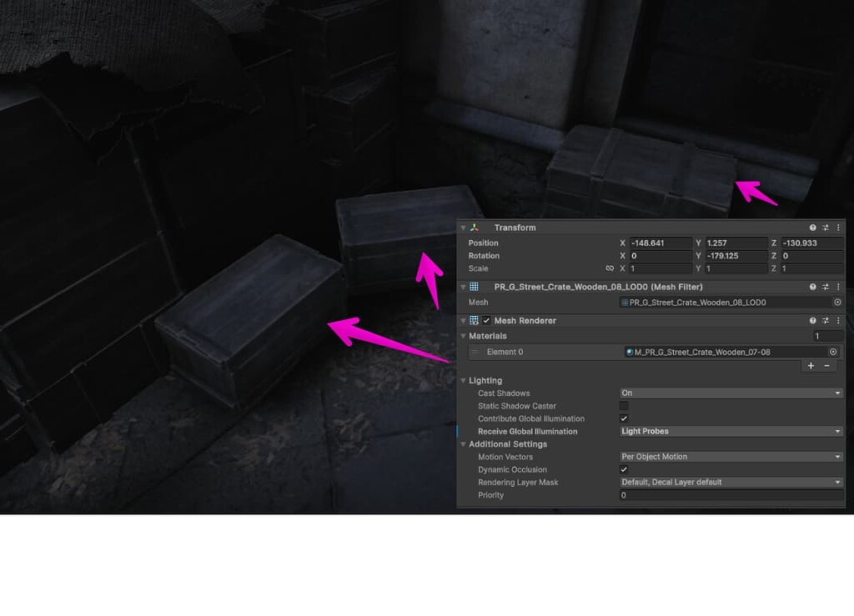Open the Transform more options menu

(x=837, y=227)
